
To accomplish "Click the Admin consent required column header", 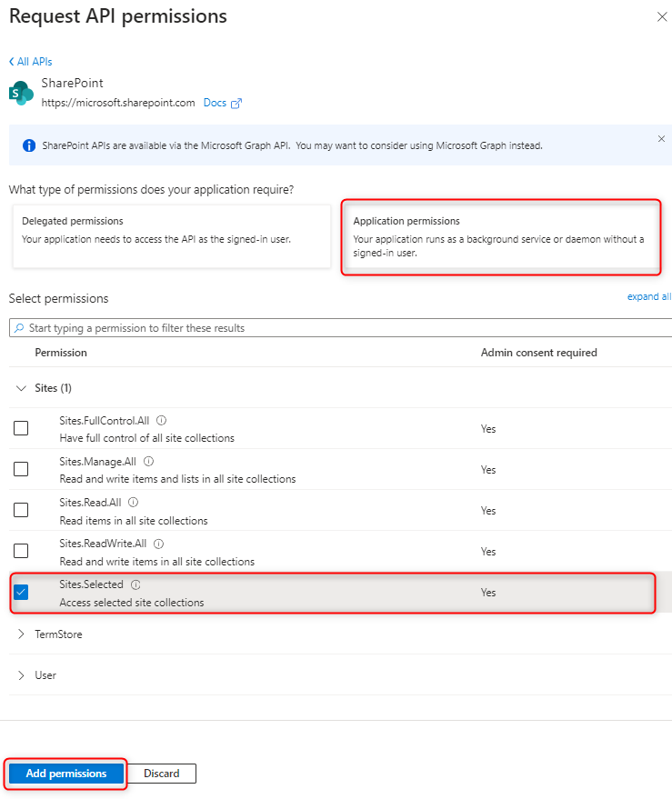I will 539,353.
